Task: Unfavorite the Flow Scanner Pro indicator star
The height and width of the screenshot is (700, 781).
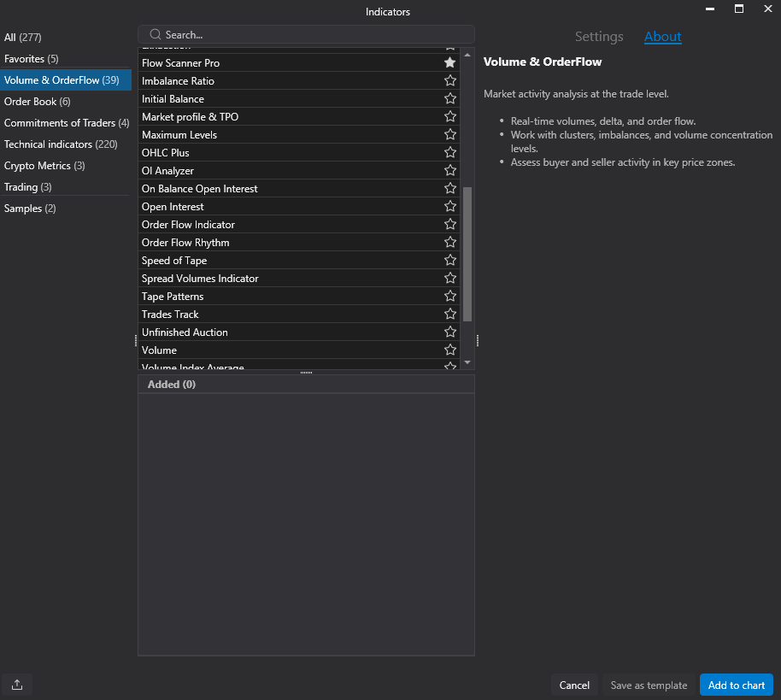Action: coord(449,62)
